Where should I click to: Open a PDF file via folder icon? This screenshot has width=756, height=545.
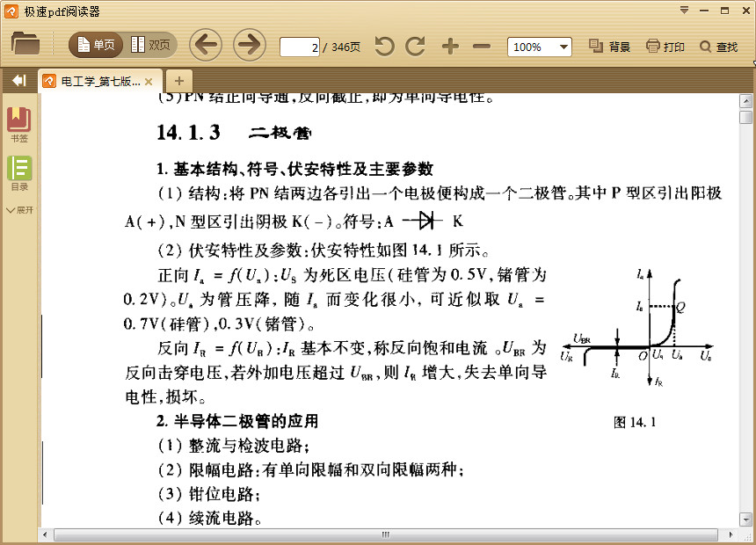tap(25, 46)
